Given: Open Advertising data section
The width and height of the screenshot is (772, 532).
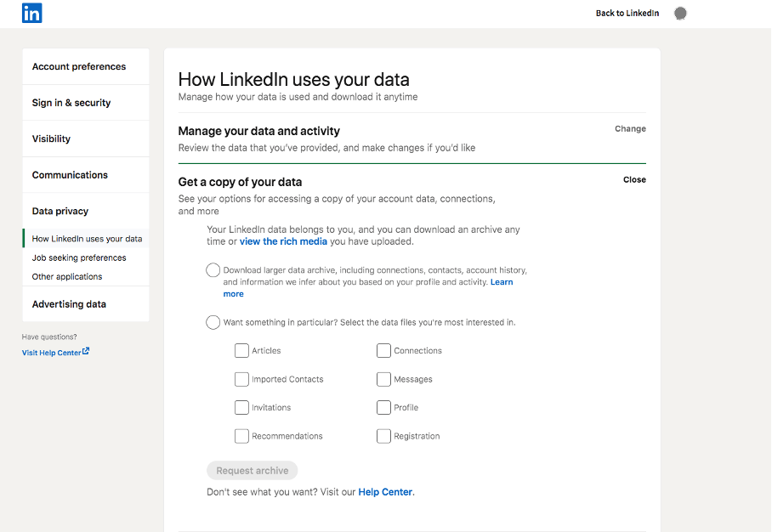Looking at the screenshot, I should click(x=86, y=304).
